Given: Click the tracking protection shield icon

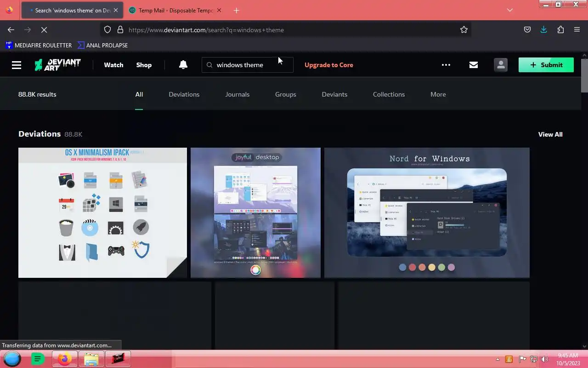Looking at the screenshot, I should tap(107, 30).
